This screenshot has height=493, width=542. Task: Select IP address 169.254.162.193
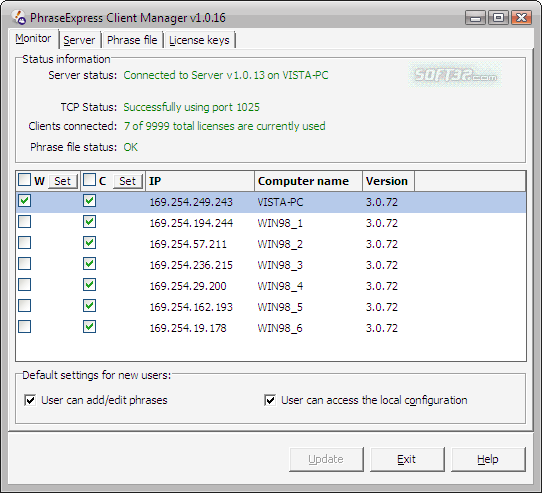point(191,307)
